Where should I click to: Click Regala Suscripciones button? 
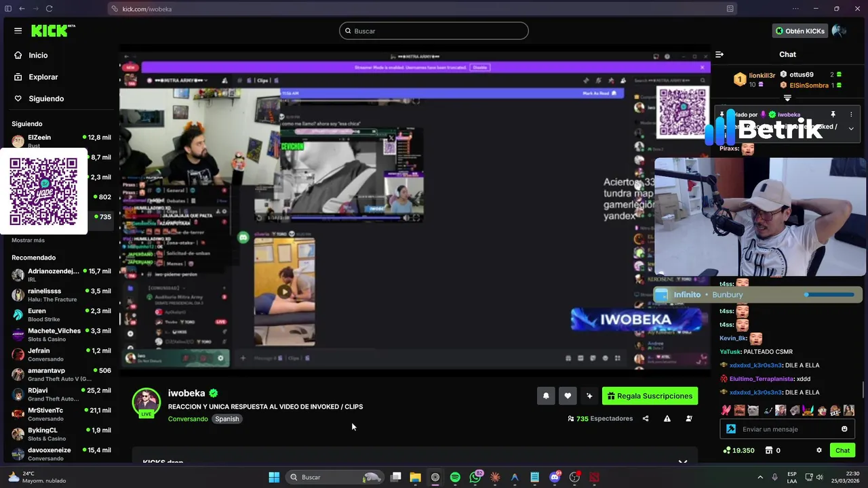pos(650,396)
